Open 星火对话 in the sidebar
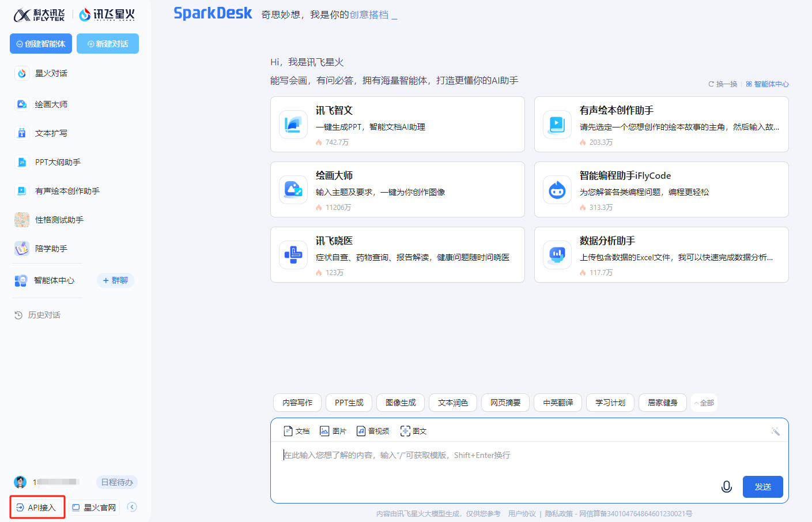812x522 pixels. point(51,73)
